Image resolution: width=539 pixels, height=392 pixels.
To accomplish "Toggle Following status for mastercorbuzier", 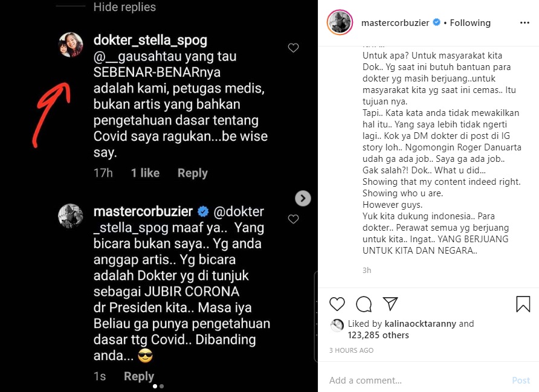I will [x=470, y=22].
